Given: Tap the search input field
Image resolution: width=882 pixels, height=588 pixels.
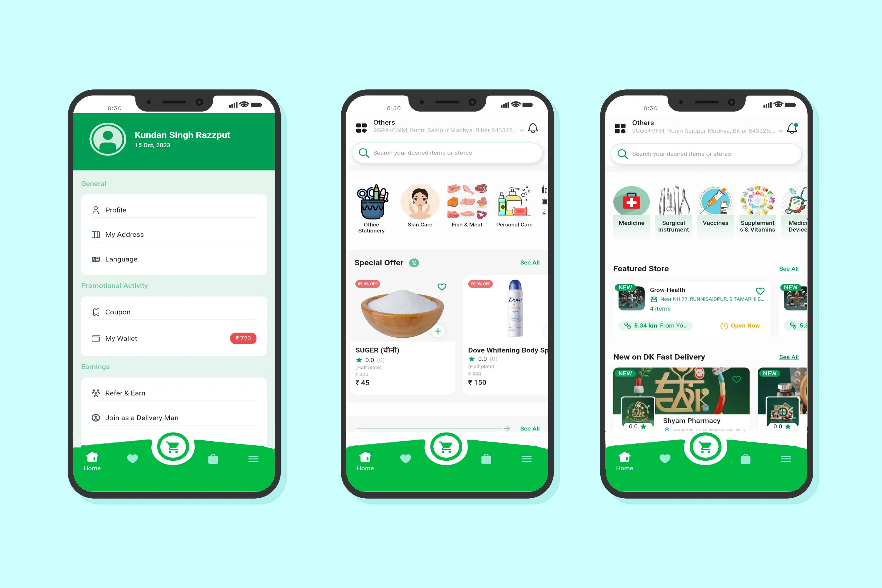Looking at the screenshot, I should pos(450,153).
